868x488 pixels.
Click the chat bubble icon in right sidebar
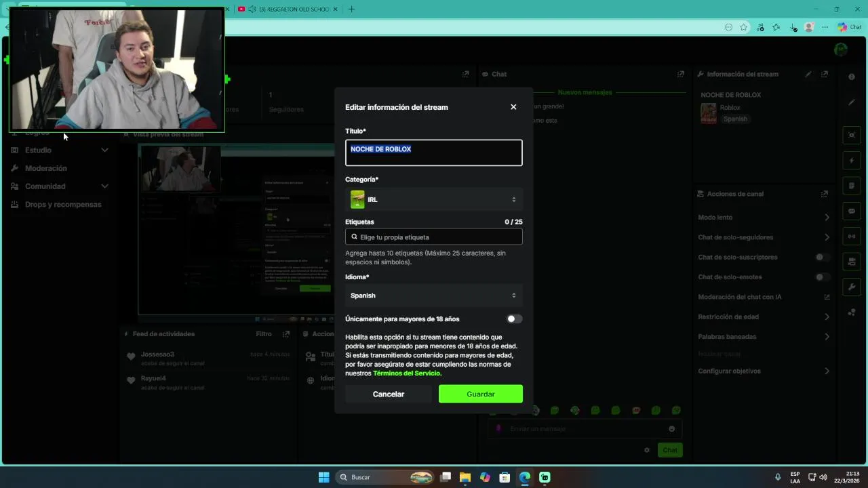click(x=852, y=211)
